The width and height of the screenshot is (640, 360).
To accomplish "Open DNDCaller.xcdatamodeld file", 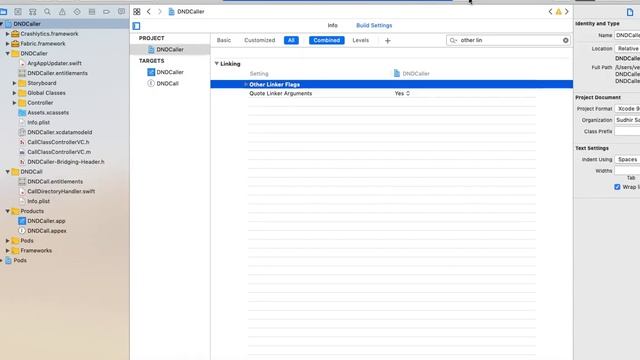I will pos(60,132).
